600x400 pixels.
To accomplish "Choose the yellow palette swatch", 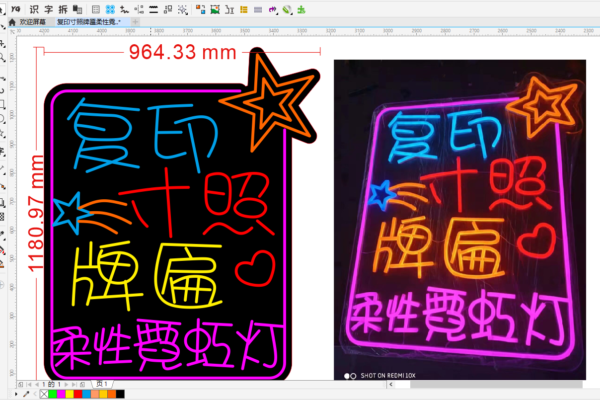I will coord(69,394).
